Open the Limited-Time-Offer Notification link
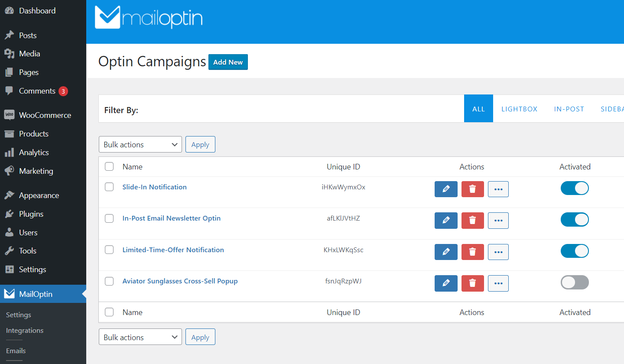The height and width of the screenshot is (364, 624). coord(173,250)
